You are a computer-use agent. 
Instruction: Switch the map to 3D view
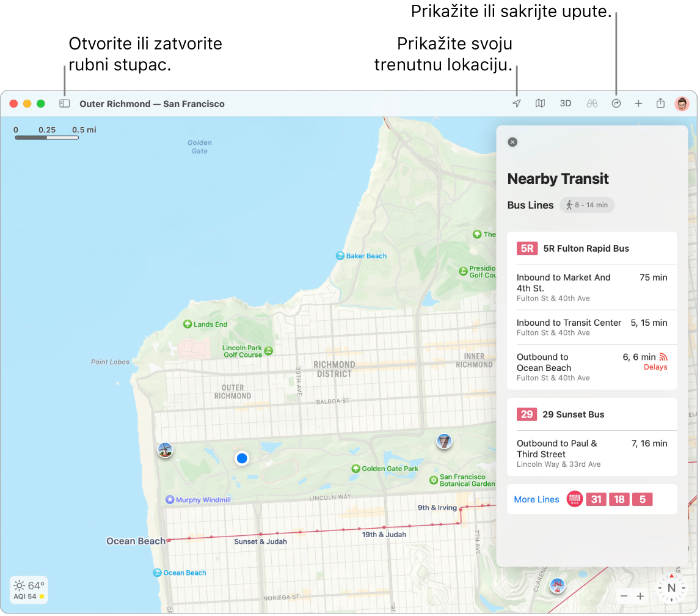click(565, 103)
